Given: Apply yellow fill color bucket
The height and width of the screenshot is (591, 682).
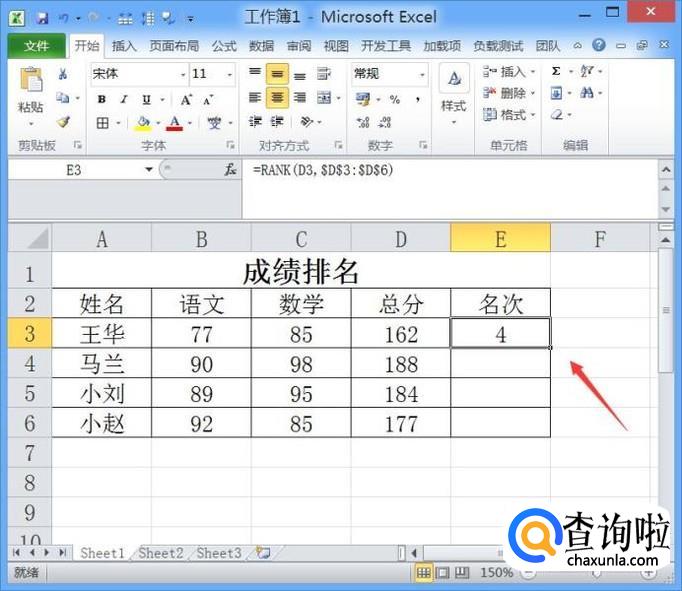Looking at the screenshot, I should pos(143,123).
